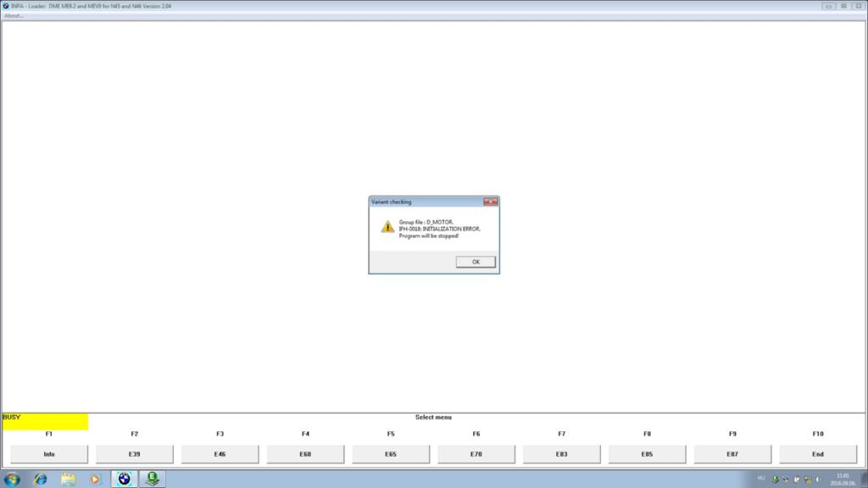Pick the E70 model button
Image resolution: width=868 pixels, height=488 pixels.
click(476, 454)
